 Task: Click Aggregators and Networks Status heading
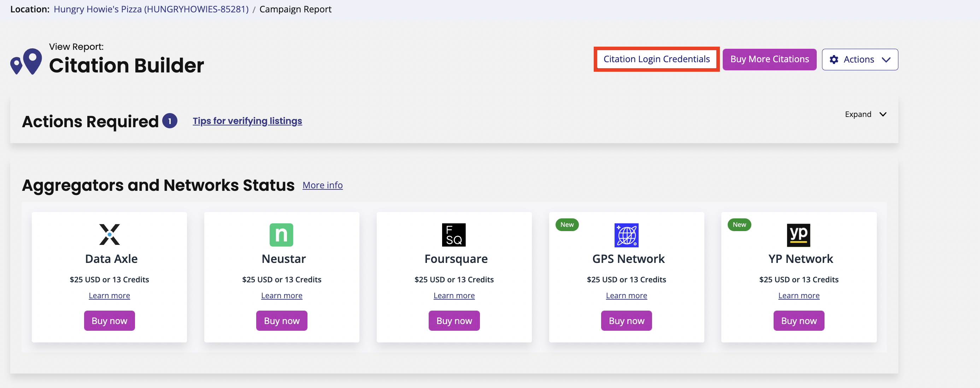click(x=158, y=185)
